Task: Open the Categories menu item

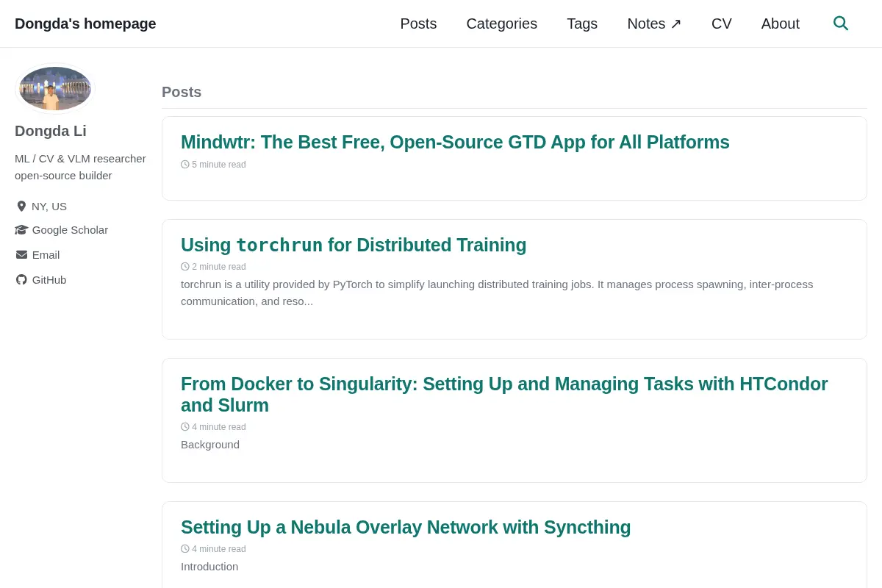Action: point(502,24)
